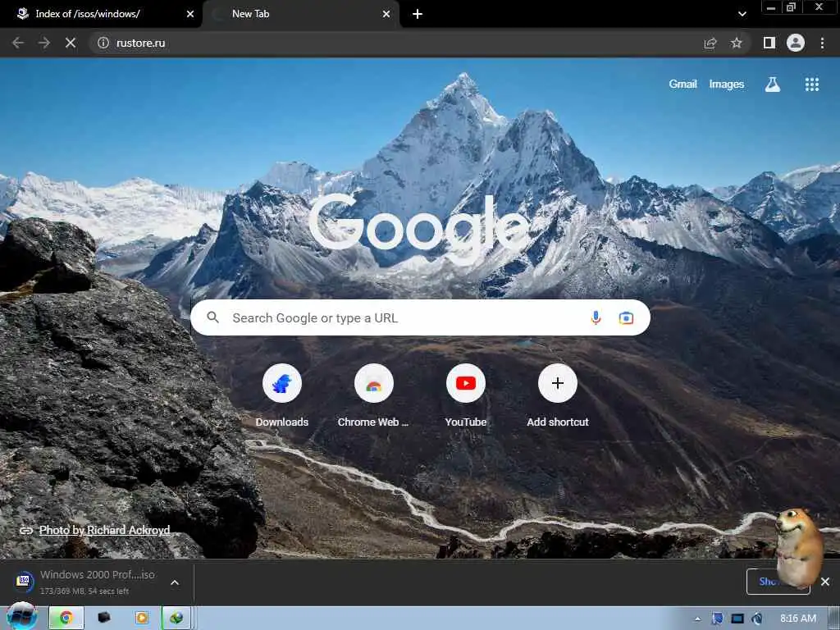Close the New Tab tab
The image size is (840, 630).
point(386,15)
